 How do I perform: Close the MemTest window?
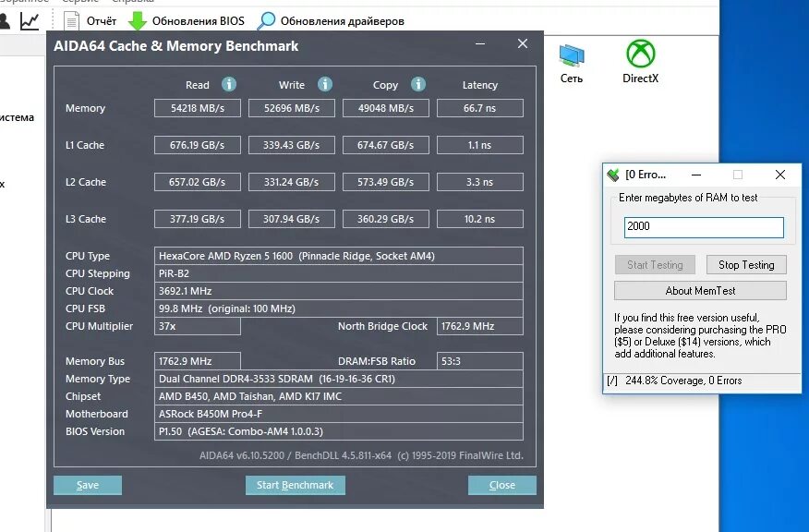780,175
